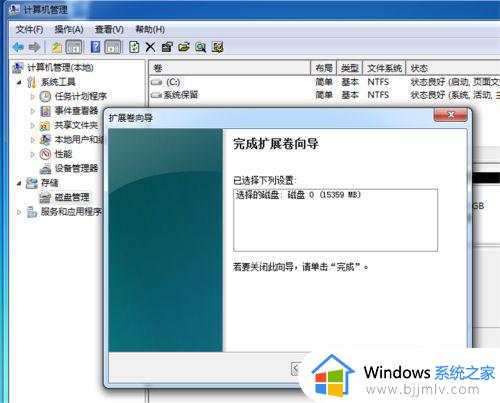Select 设备管理器 tree item
This screenshot has width=500, height=403.
pos(76,168)
